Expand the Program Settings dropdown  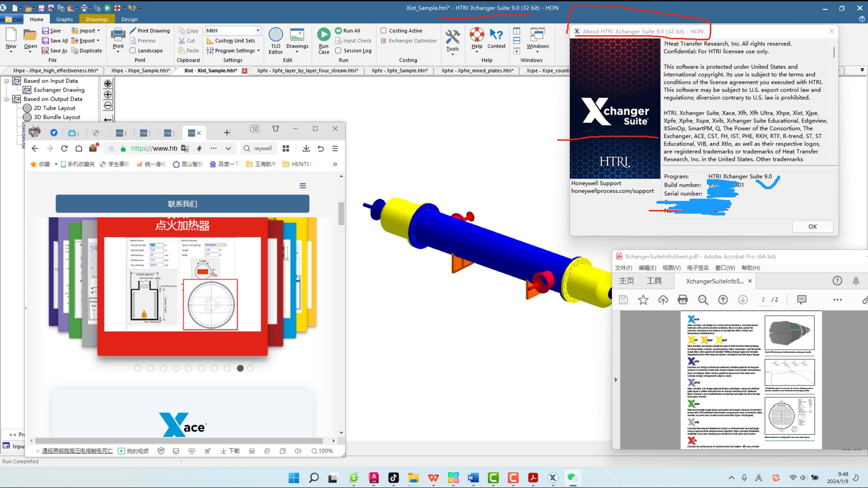tap(258, 51)
